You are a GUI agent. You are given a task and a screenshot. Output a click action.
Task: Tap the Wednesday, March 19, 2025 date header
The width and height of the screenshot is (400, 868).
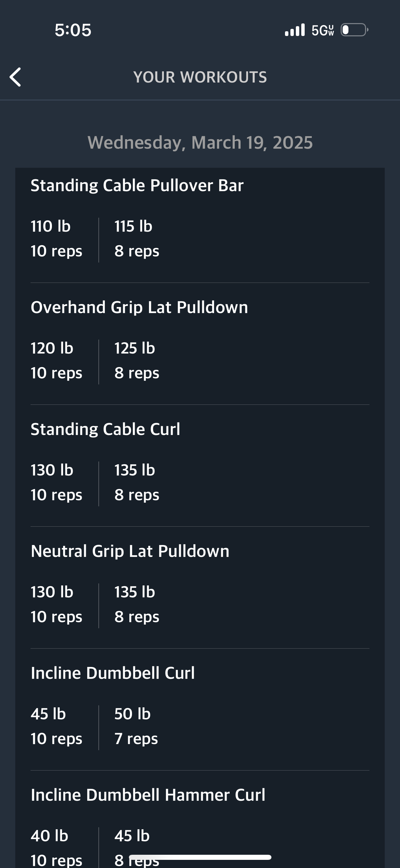(x=200, y=142)
